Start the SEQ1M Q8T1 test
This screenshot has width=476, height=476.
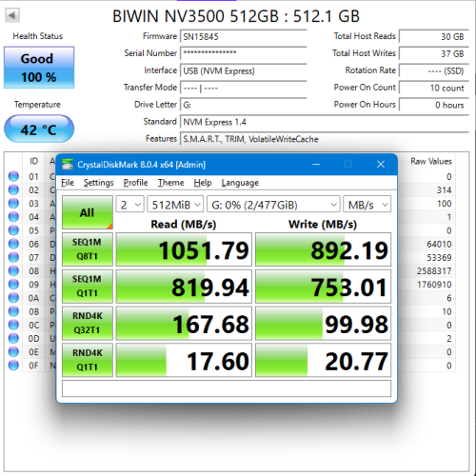[x=88, y=249]
